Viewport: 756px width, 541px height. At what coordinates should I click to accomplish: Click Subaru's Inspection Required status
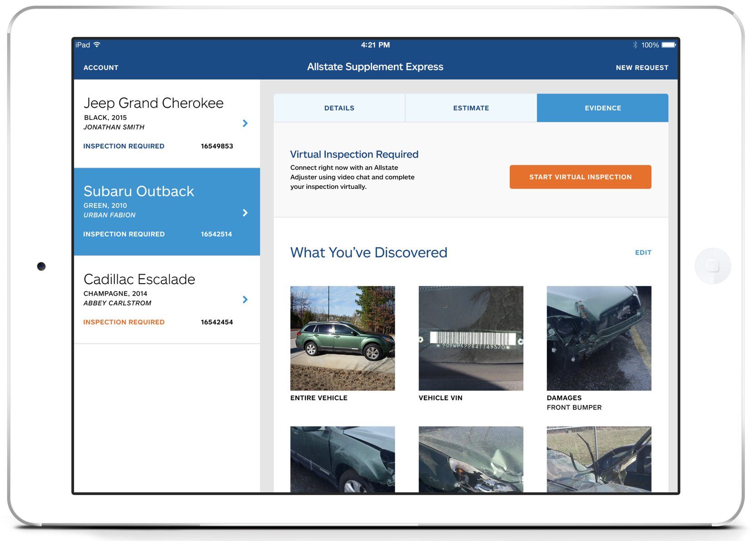coord(124,234)
